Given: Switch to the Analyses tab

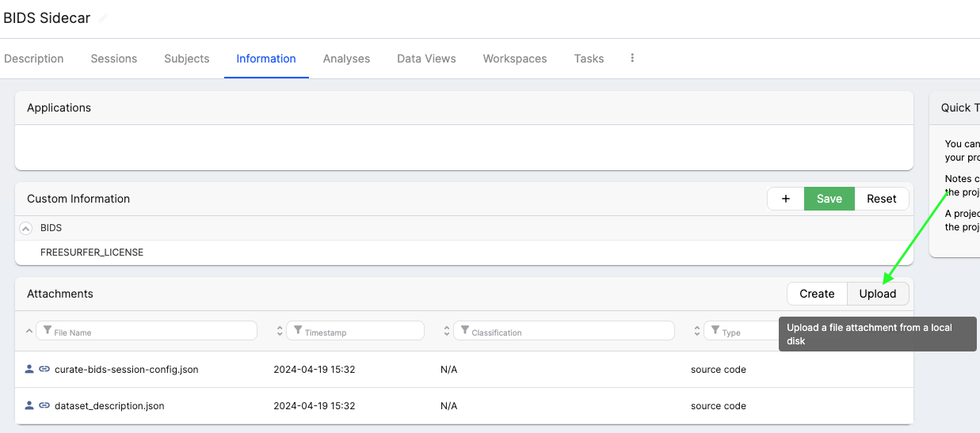Looking at the screenshot, I should (x=346, y=59).
